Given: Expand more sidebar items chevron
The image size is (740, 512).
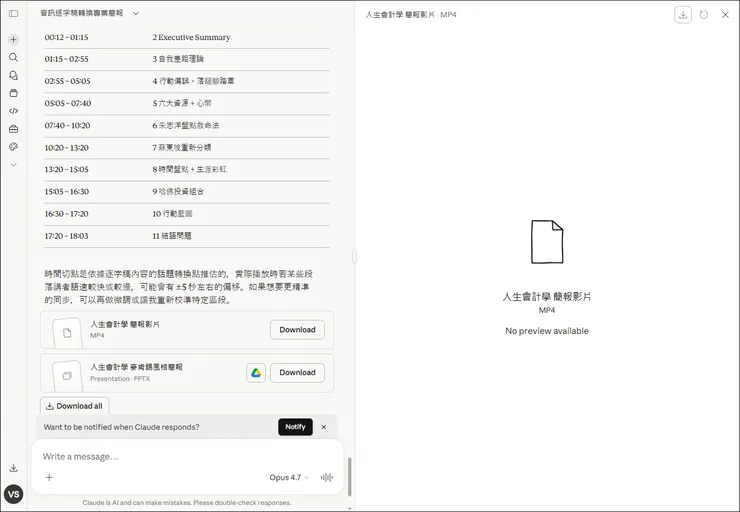Looking at the screenshot, I should (14, 165).
